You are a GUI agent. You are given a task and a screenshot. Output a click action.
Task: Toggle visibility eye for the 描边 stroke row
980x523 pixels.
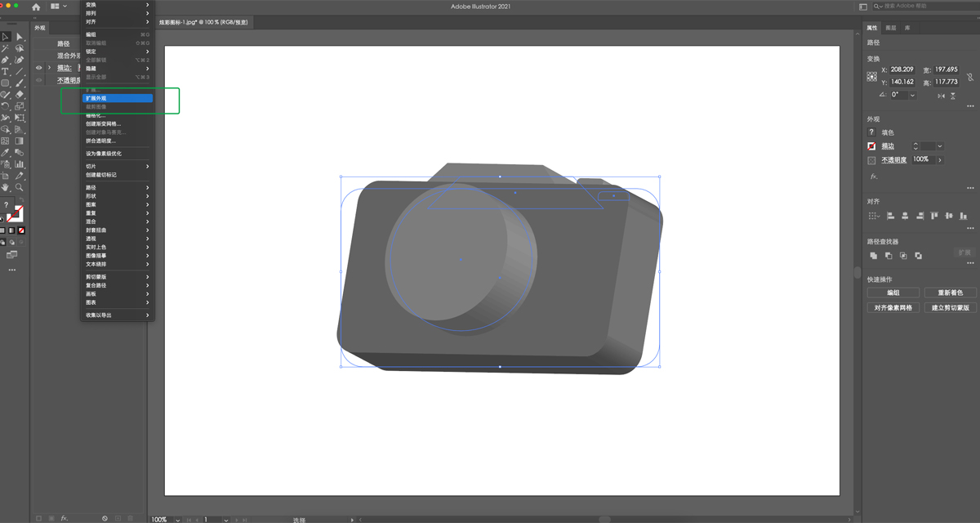click(x=38, y=68)
